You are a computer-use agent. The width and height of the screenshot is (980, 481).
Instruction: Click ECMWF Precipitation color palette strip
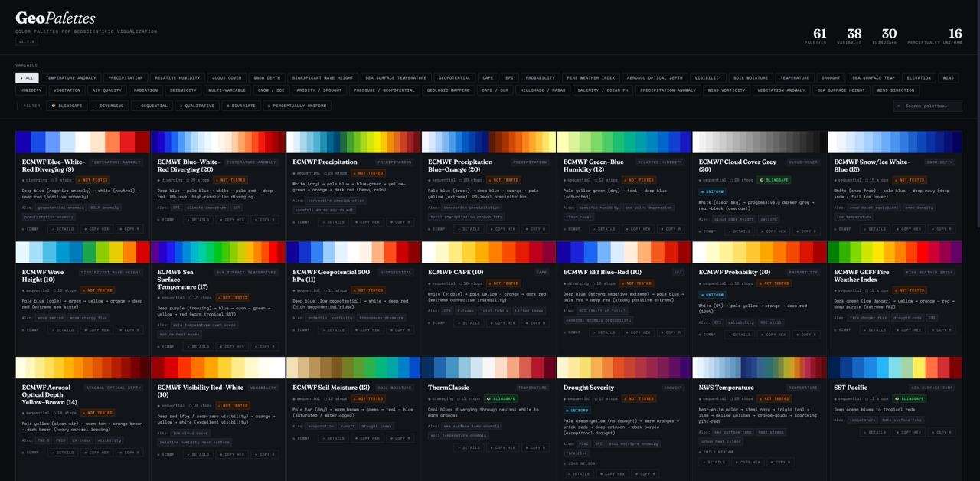tap(354, 142)
